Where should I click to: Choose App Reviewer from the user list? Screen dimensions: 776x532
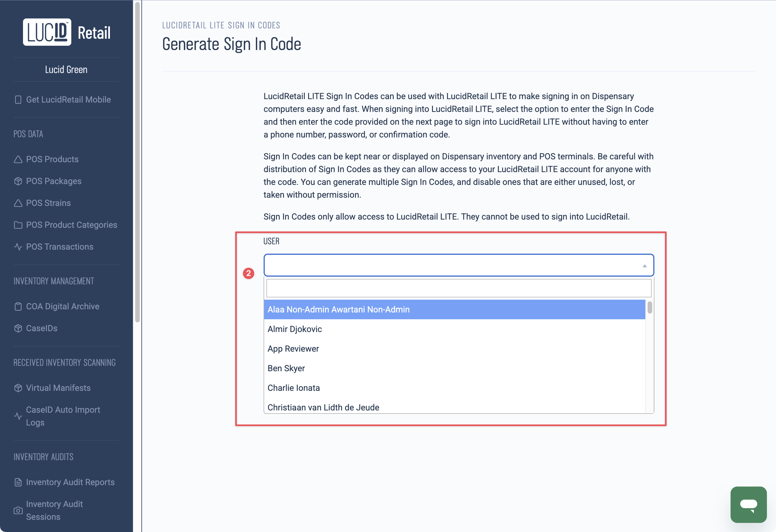(x=293, y=348)
